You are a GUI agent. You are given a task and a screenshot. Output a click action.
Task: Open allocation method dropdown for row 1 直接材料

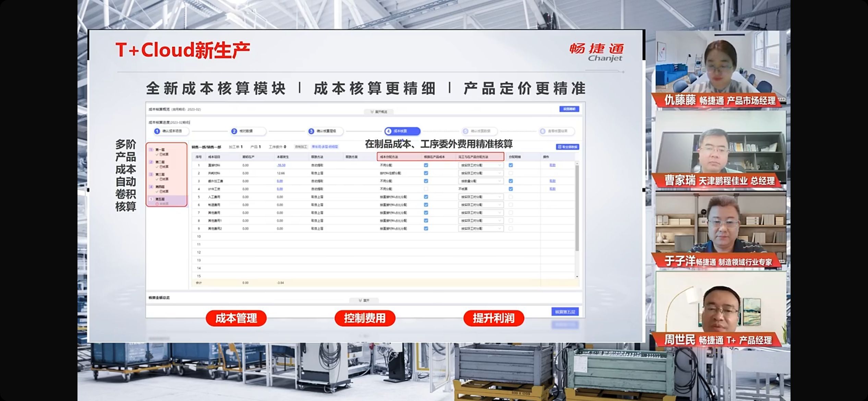click(481, 165)
